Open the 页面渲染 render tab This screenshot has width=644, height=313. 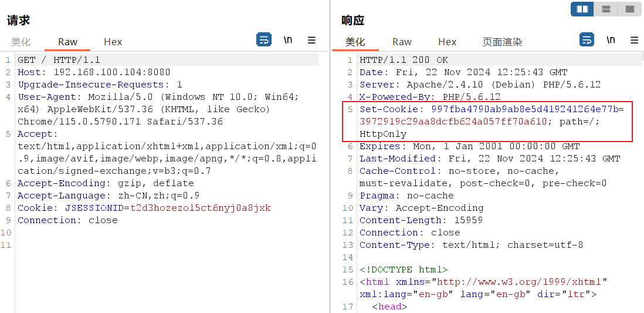tap(502, 42)
